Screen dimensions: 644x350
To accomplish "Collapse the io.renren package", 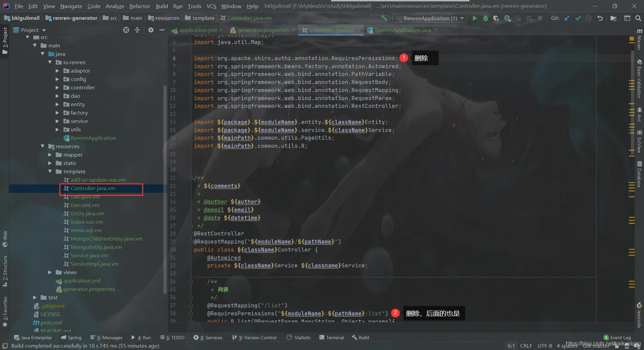I will (50, 62).
